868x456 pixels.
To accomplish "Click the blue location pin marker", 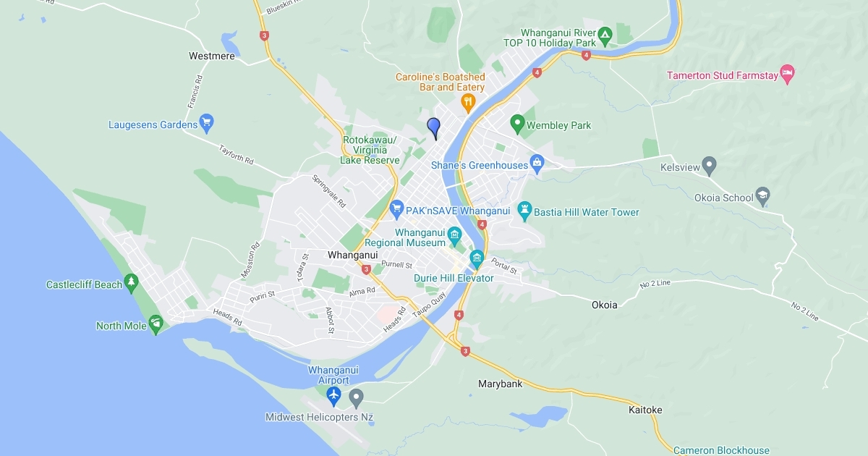I will pos(433,128).
